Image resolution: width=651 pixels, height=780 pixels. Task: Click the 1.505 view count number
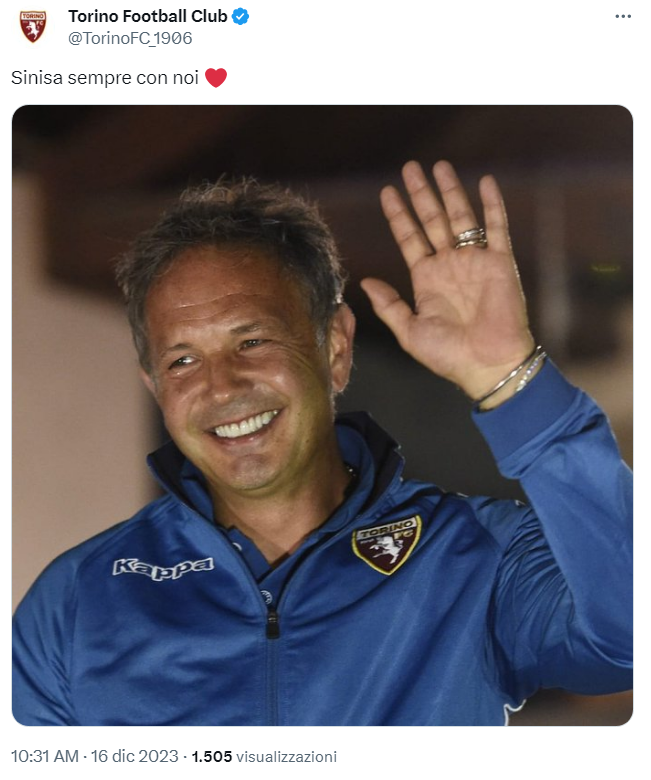pyautogui.click(x=212, y=756)
